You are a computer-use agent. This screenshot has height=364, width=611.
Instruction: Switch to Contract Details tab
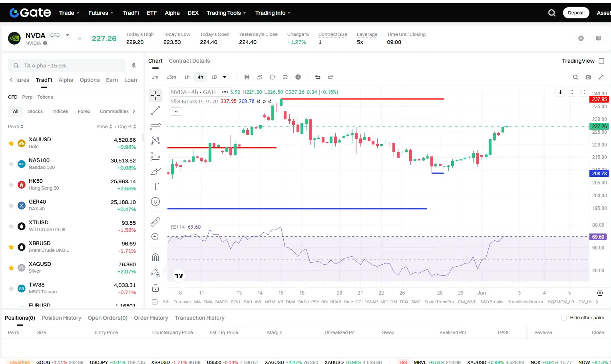coord(189,61)
